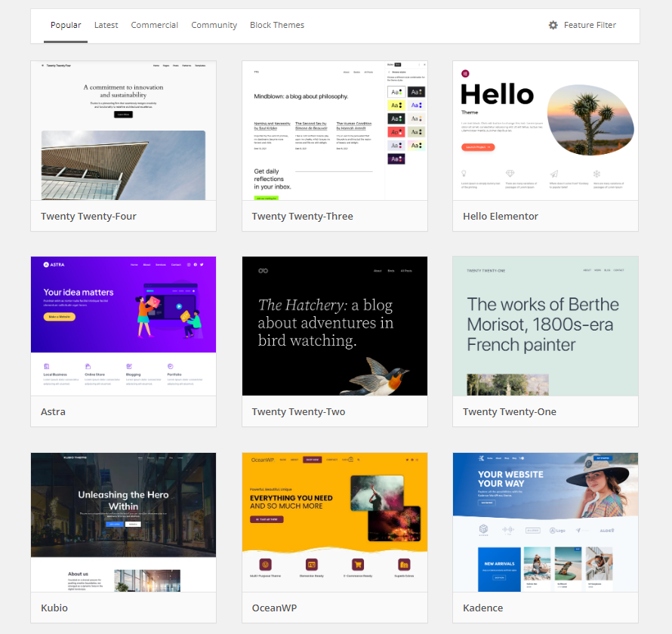Image resolution: width=672 pixels, height=634 pixels.
Task: Switch to the Popular tab
Action: click(66, 25)
